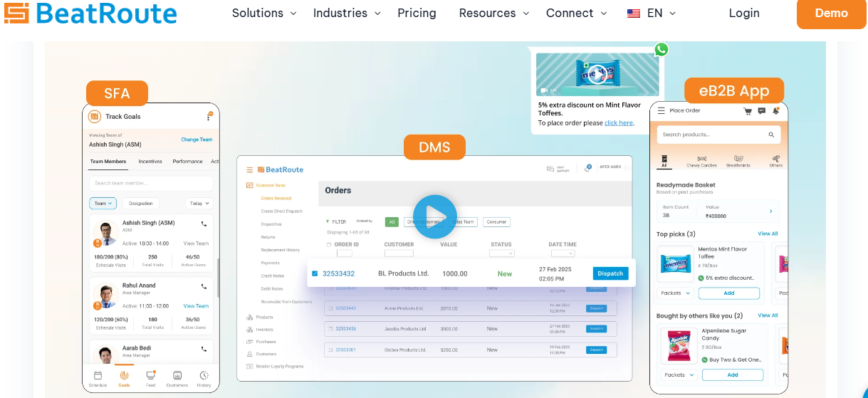Call Aarab Bedi using the phone icon

coord(204,349)
